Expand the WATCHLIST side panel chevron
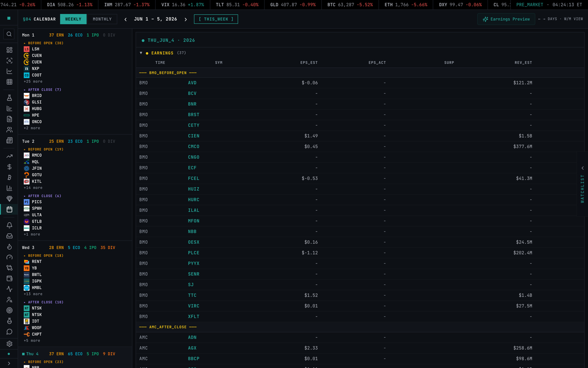Image resolution: width=588 pixels, height=368 pixels. [x=582, y=168]
